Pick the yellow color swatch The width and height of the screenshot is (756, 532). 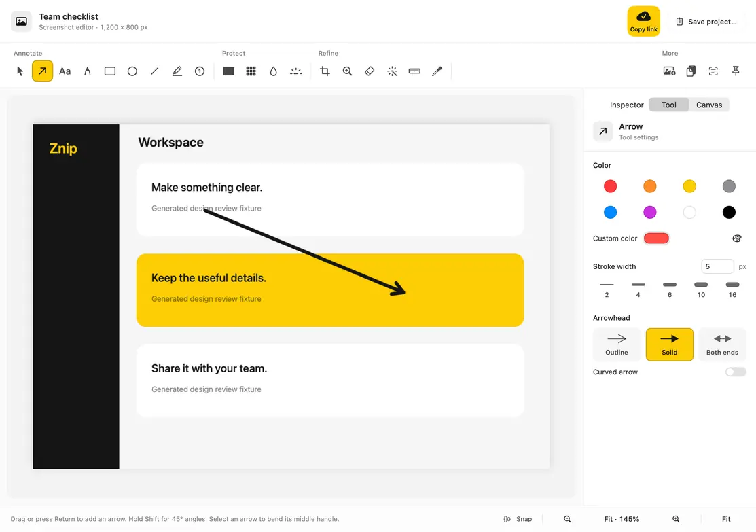pos(689,186)
